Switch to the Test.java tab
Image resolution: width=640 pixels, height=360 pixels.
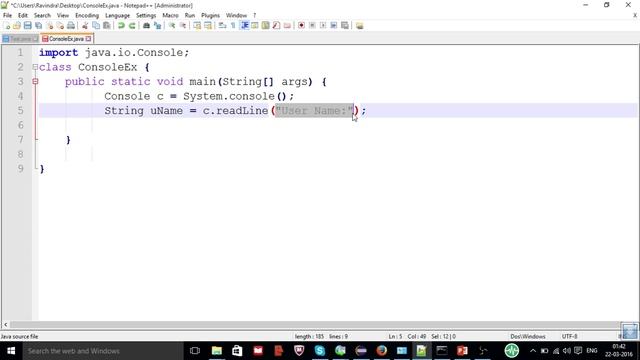(x=20, y=39)
